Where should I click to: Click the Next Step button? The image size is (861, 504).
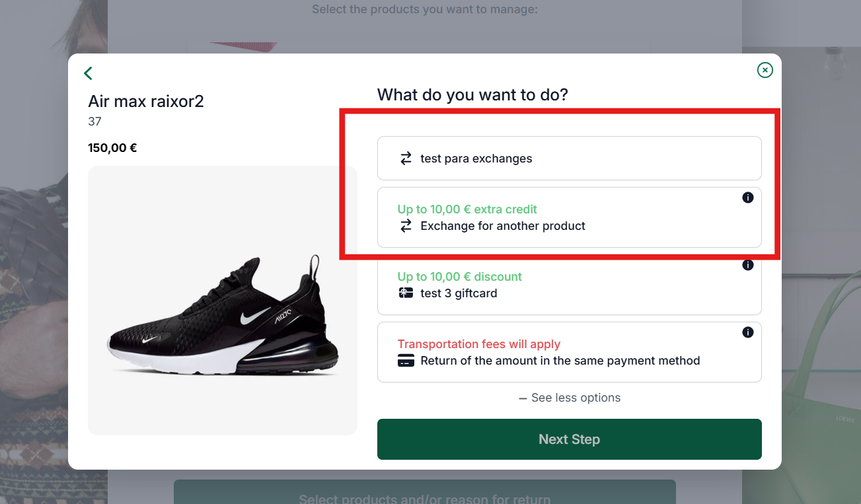coord(569,439)
